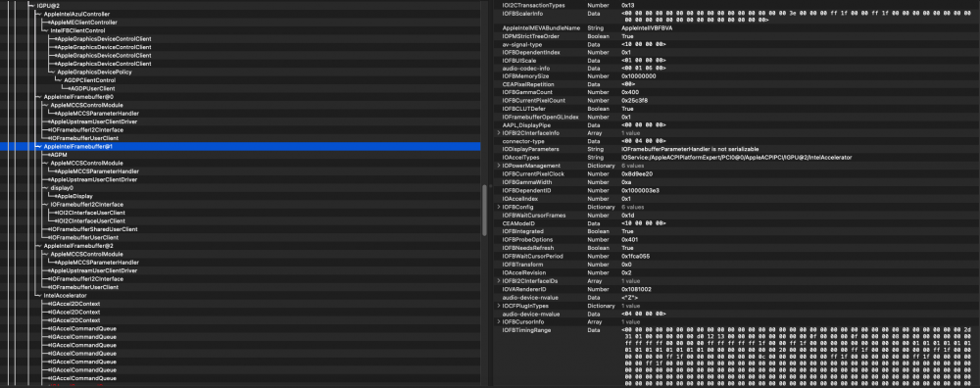Expand the IOCFPlugInTypes dictionary
The height and width of the screenshot is (388, 980).
498,306
